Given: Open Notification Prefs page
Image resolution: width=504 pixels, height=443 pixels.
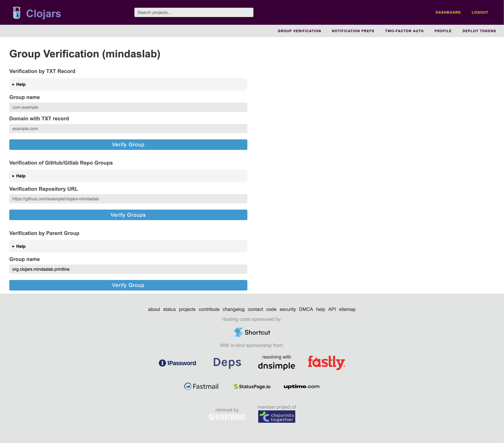Looking at the screenshot, I should [353, 31].
